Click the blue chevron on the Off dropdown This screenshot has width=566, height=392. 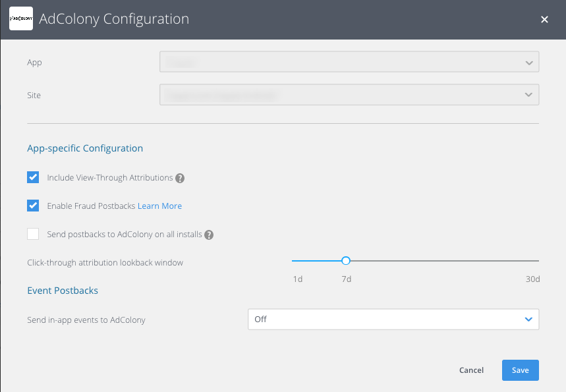528,320
